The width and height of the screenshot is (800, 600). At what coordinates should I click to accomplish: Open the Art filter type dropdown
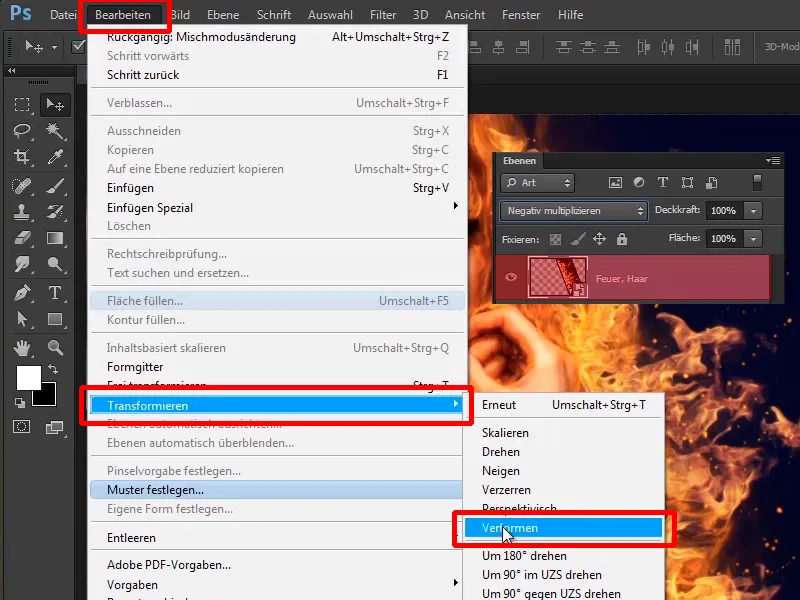(x=538, y=183)
